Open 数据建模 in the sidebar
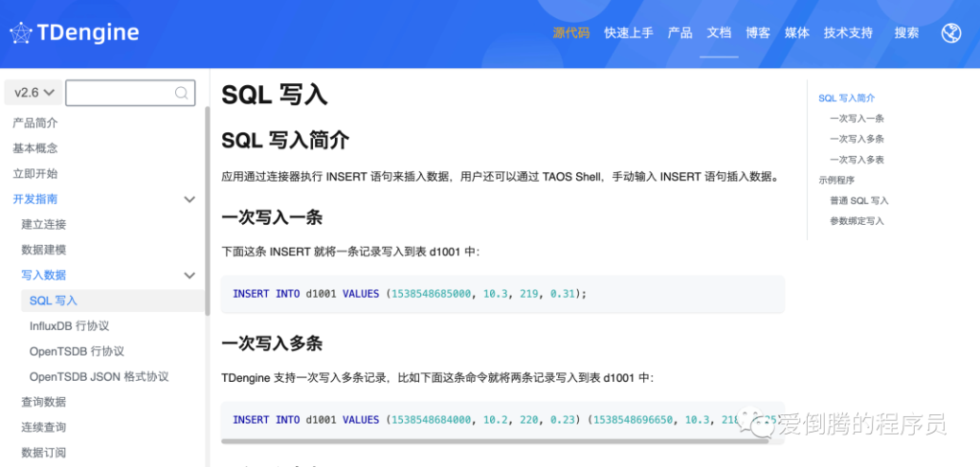This screenshot has width=980, height=467. [x=44, y=250]
